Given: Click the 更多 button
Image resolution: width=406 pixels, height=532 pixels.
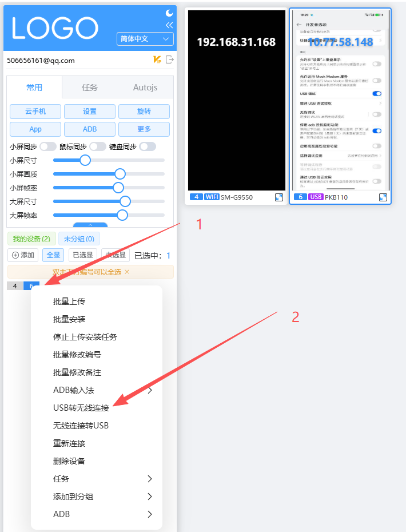Looking at the screenshot, I should click(144, 129).
